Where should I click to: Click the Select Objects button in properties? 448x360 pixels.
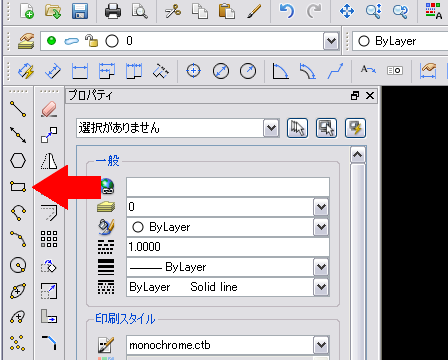[326, 128]
